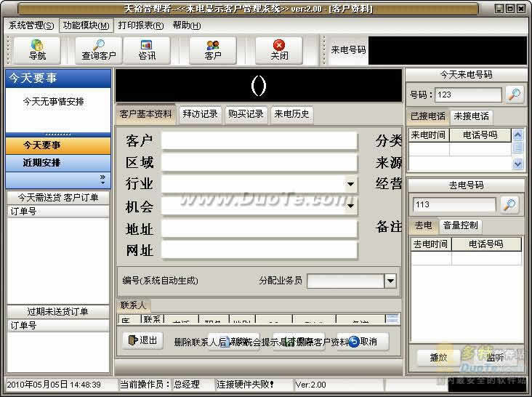The height and width of the screenshot is (397, 532).
Task: Select the 未接电话 tab
Action: click(x=471, y=116)
